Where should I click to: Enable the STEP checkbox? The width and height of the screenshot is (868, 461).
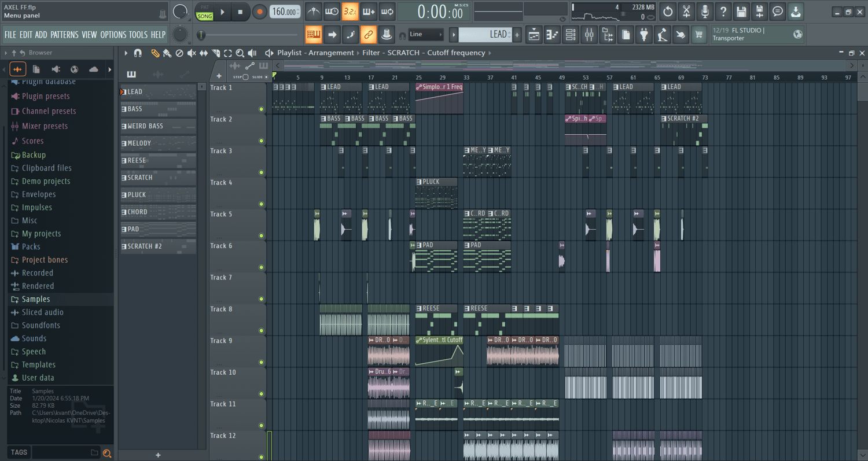[245, 77]
